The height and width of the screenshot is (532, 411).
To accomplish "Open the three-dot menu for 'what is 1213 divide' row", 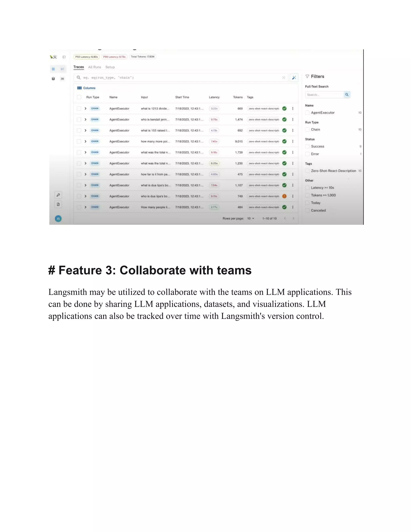I will coord(293,109).
